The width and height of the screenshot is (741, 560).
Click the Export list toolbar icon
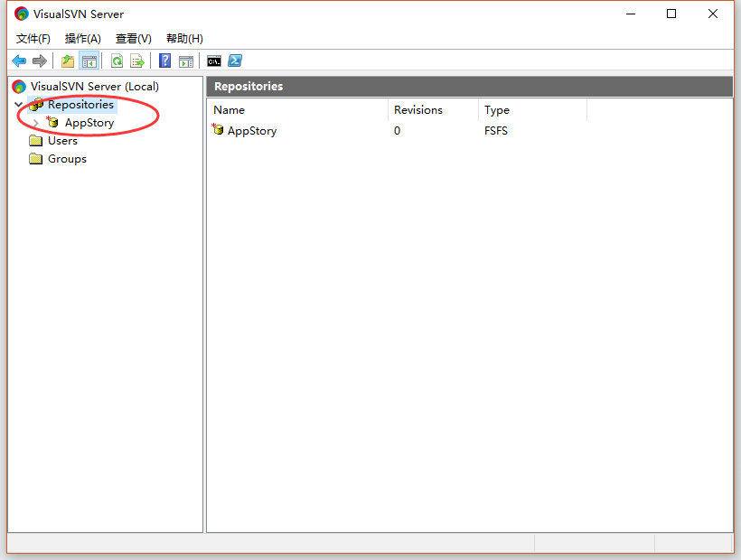137,61
